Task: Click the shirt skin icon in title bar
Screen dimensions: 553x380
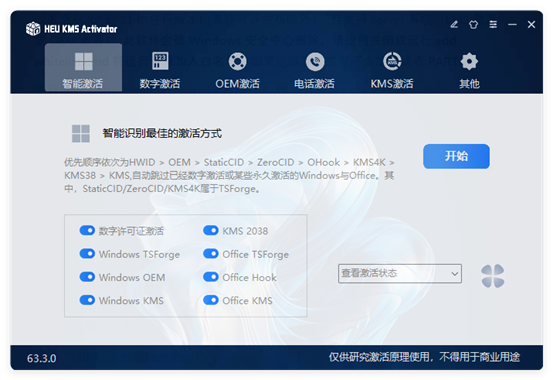Action: tap(473, 24)
